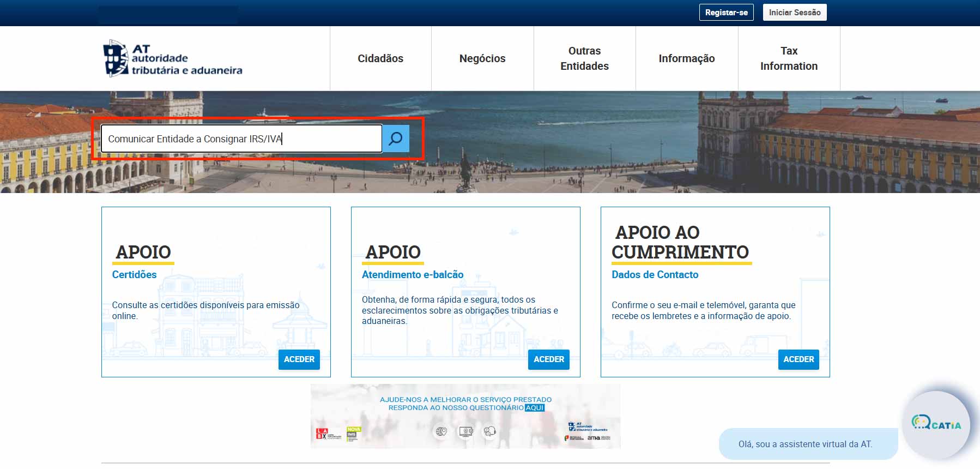Open the CATIA virtual assistant icon

[x=936, y=424]
